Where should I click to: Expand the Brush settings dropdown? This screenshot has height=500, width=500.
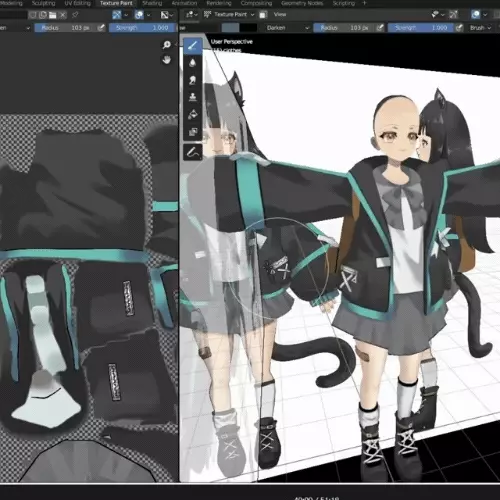tap(480, 28)
